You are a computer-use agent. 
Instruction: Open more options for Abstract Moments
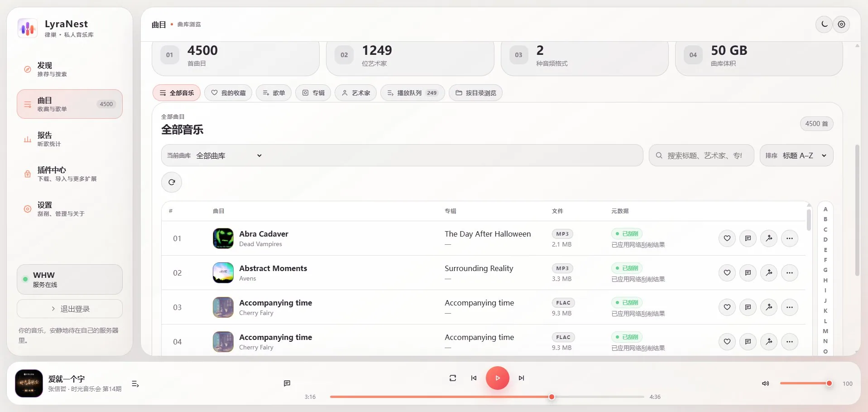(790, 273)
